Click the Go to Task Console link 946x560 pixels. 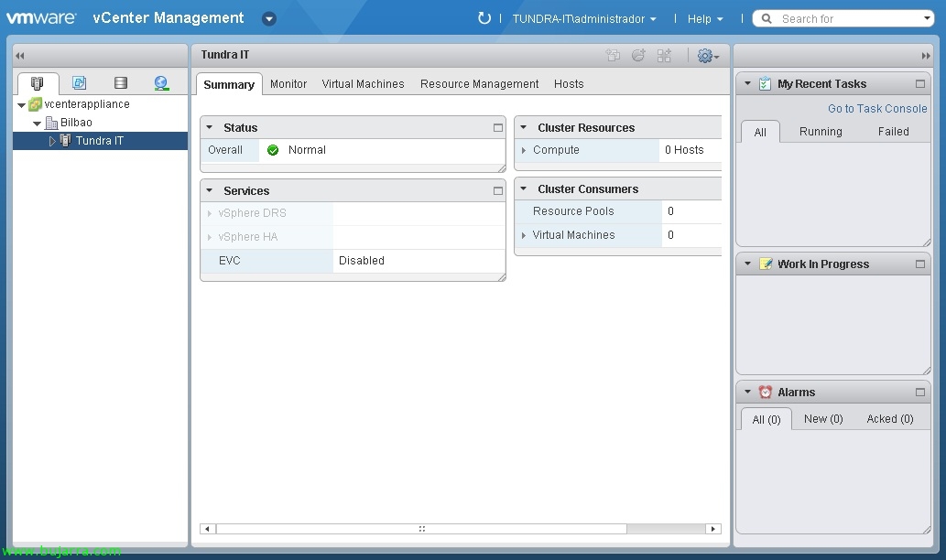(876, 108)
